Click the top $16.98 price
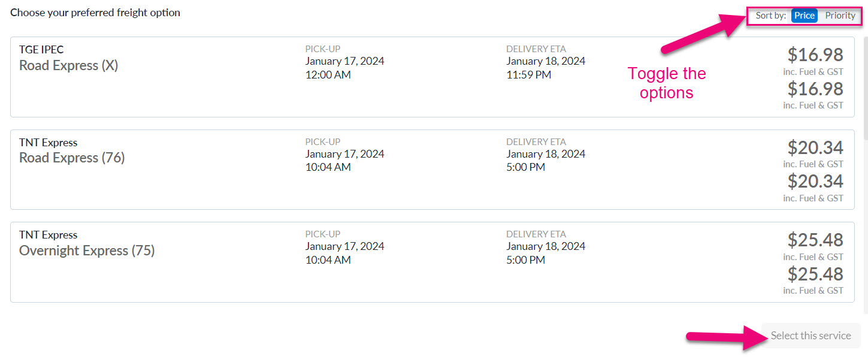This screenshot has height=362, width=868. point(815,55)
